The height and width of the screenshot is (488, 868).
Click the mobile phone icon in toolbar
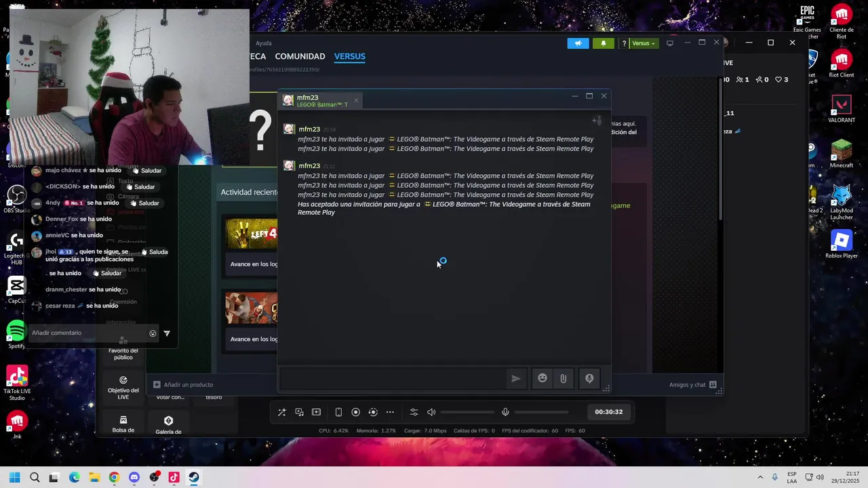point(338,412)
